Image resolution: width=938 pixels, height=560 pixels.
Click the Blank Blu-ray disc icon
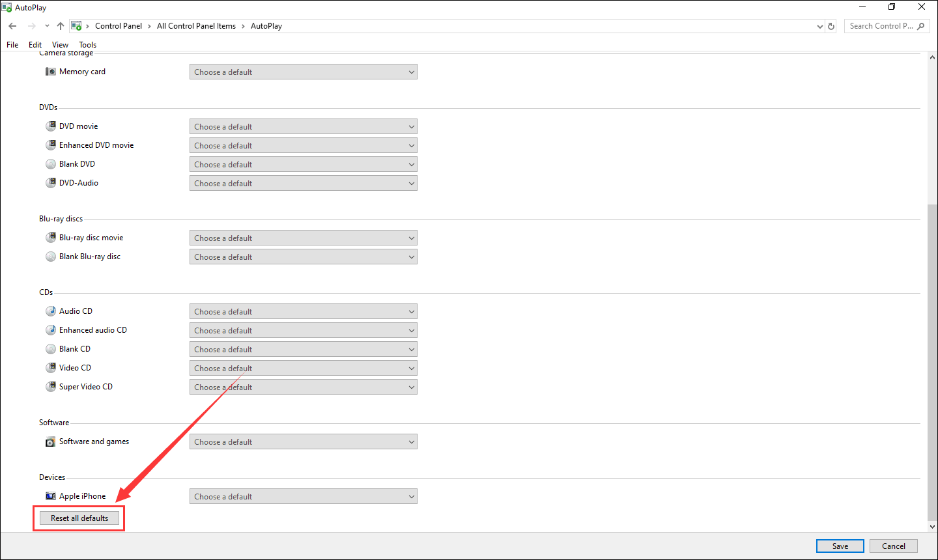(50, 257)
